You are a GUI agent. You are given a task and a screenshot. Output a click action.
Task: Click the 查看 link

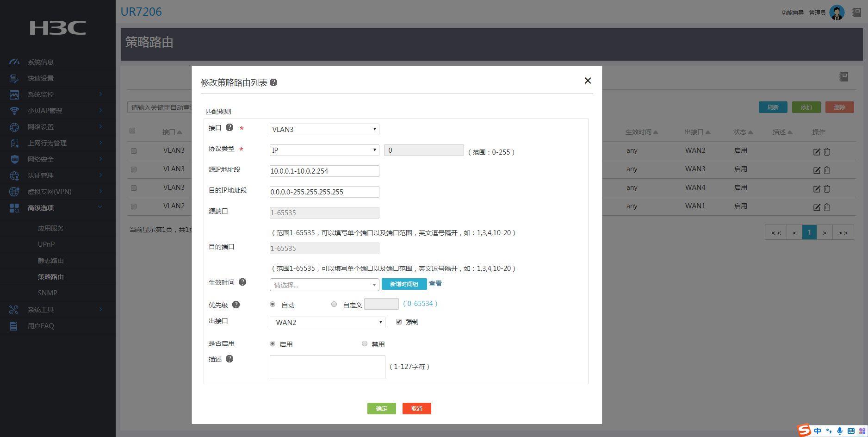point(435,283)
